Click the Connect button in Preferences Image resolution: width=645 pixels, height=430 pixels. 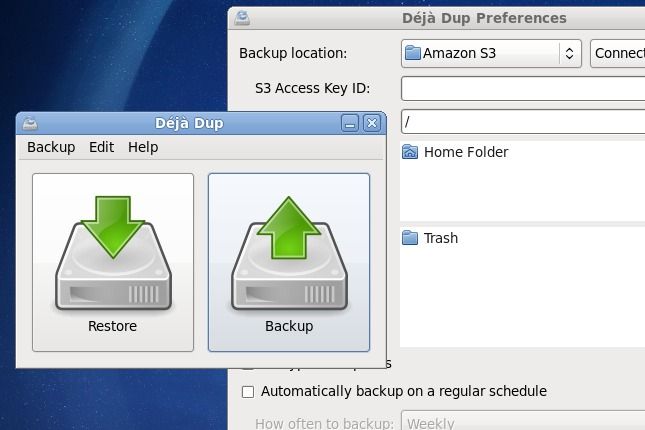[617, 53]
